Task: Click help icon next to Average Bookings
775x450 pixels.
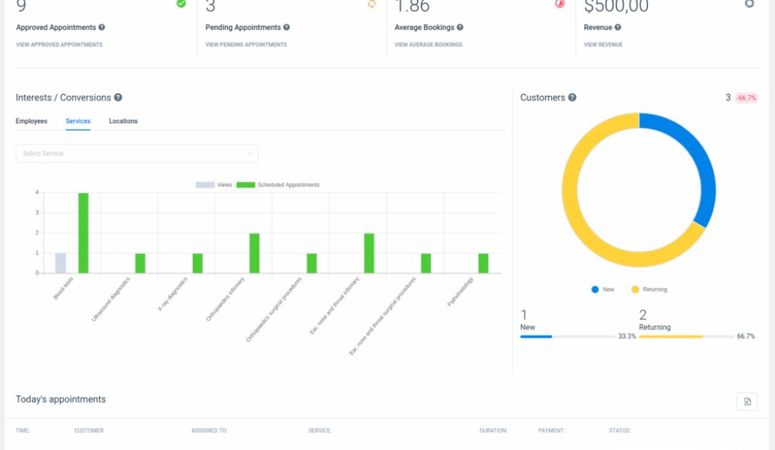Action: (x=460, y=27)
